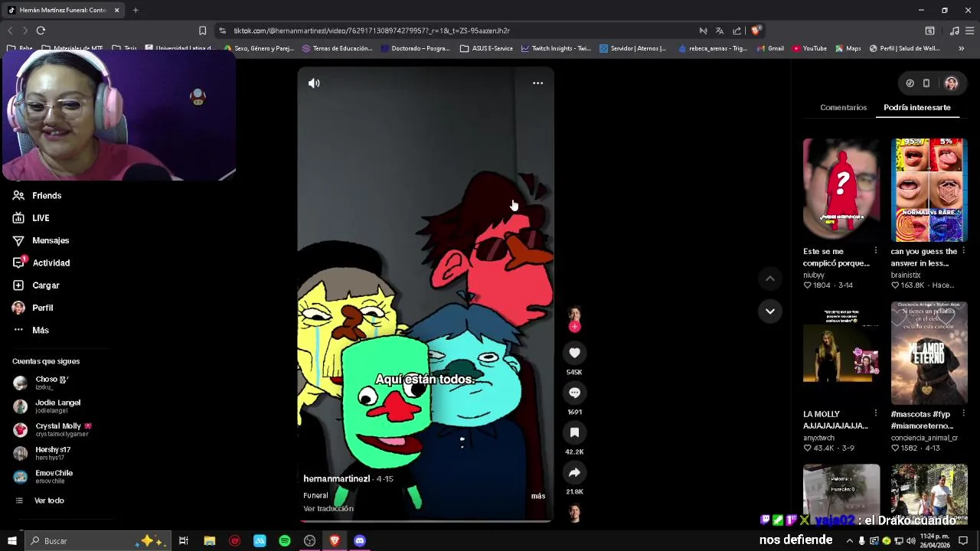
Task: Open the niubyy suggested video thumbnail
Action: tap(841, 190)
